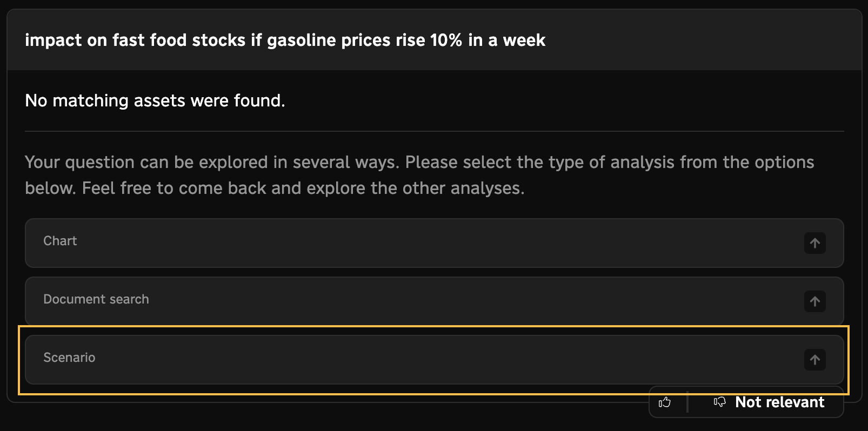Click the 'Chart' label text

60,241
